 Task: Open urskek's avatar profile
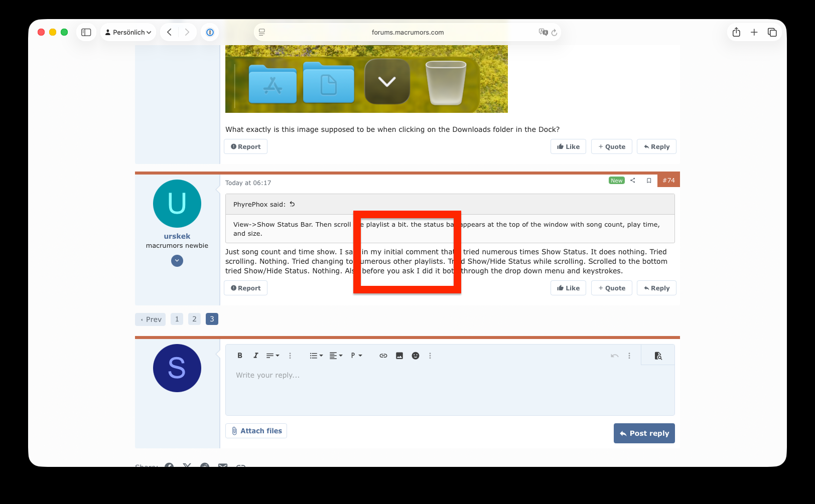pyautogui.click(x=177, y=204)
